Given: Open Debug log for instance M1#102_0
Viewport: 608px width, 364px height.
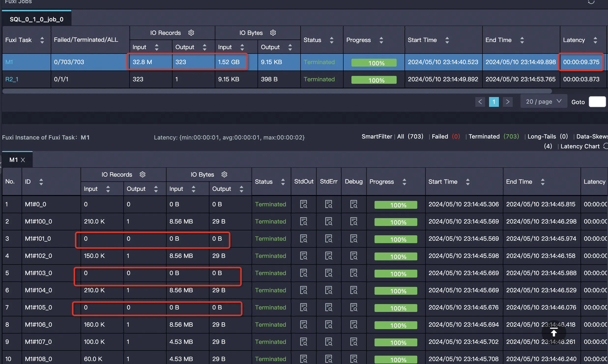Looking at the screenshot, I should (x=354, y=256).
